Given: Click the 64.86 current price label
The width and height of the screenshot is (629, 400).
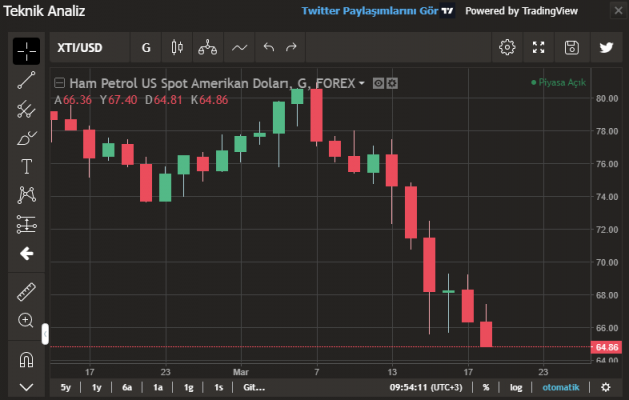Looking at the screenshot, I should pos(607,347).
